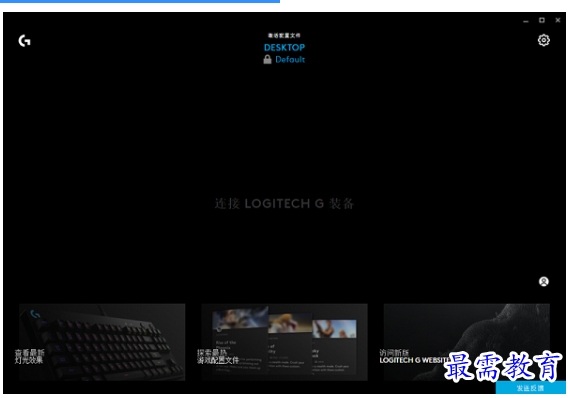Maximize the G HUB window
Screen dimensions: 568x398
tap(542, 20)
